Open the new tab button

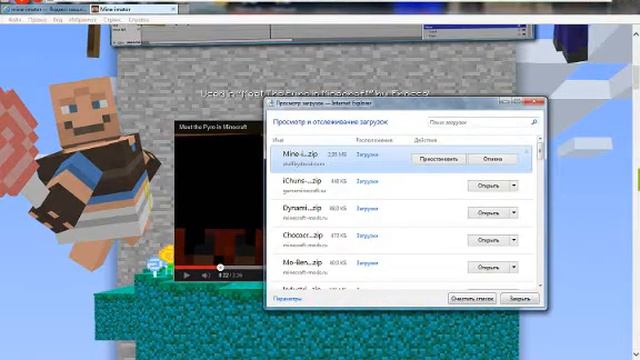[x=184, y=9]
